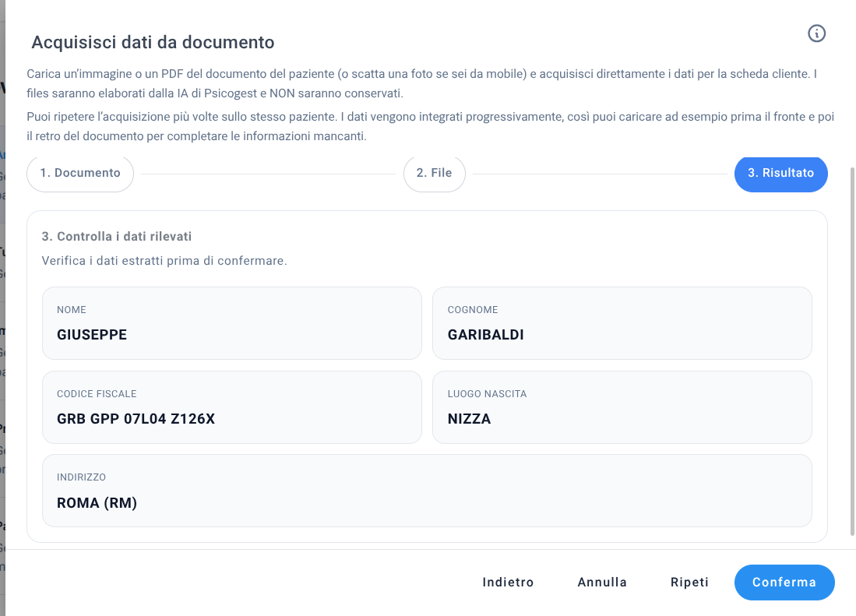Go to step 1. Documento
Viewport: 856px width, 616px height.
(80, 173)
